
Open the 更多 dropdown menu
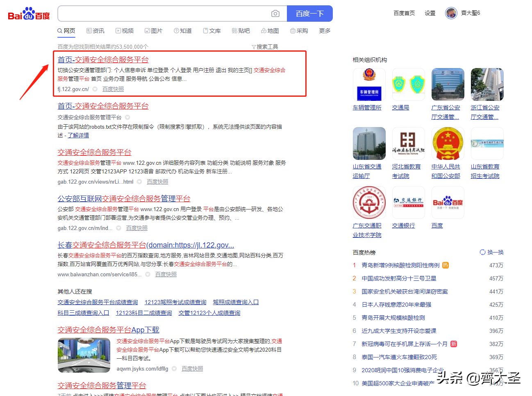pos(324,30)
